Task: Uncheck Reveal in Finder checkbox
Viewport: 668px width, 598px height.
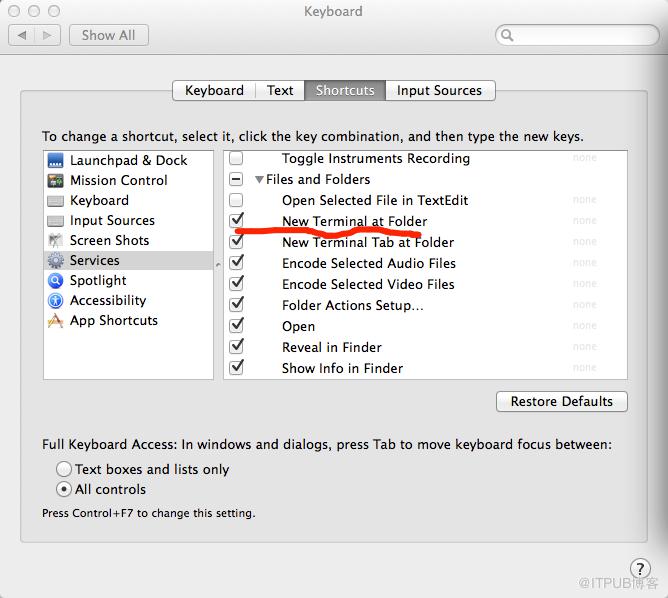Action: click(236, 346)
